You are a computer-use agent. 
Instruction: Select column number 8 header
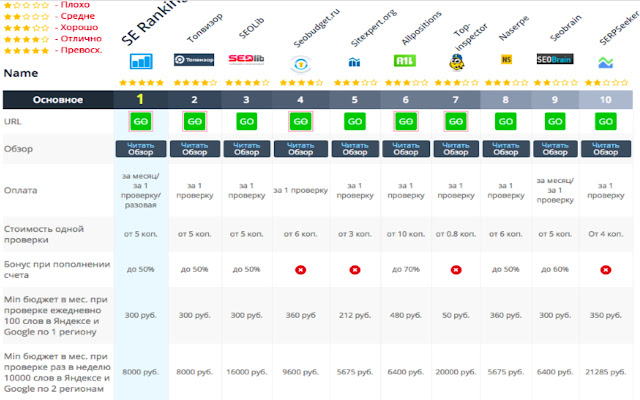pyautogui.click(x=505, y=100)
